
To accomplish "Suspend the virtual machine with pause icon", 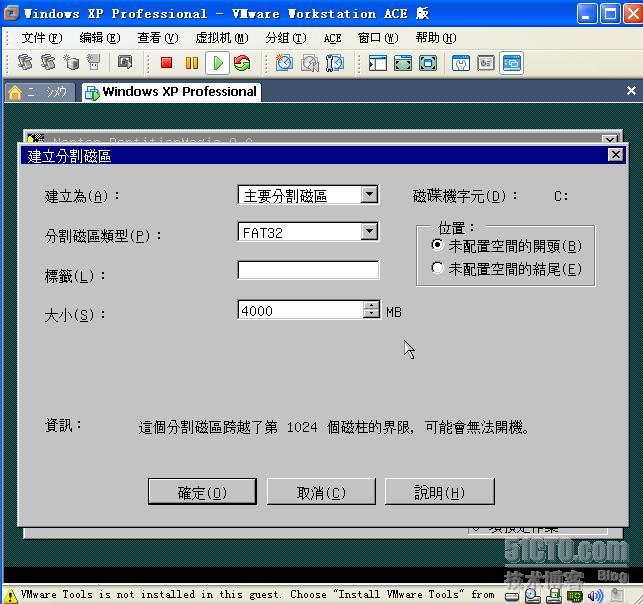I will (192, 63).
